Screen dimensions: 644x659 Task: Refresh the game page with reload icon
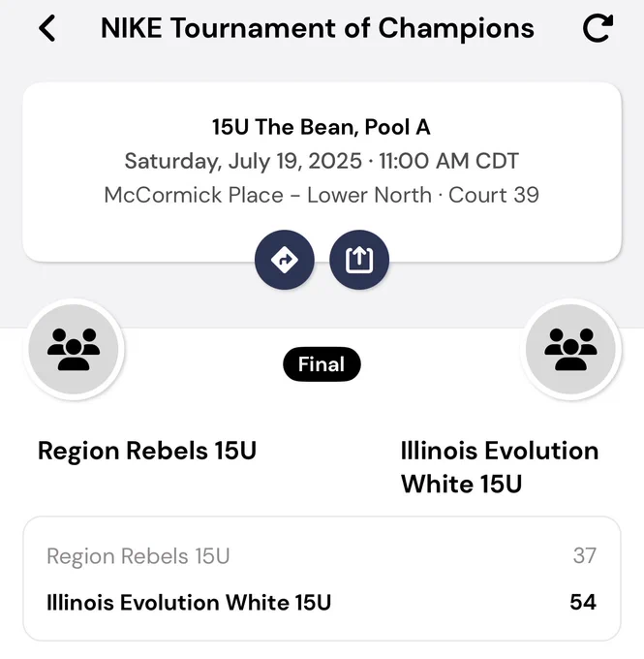pyautogui.click(x=598, y=28)
